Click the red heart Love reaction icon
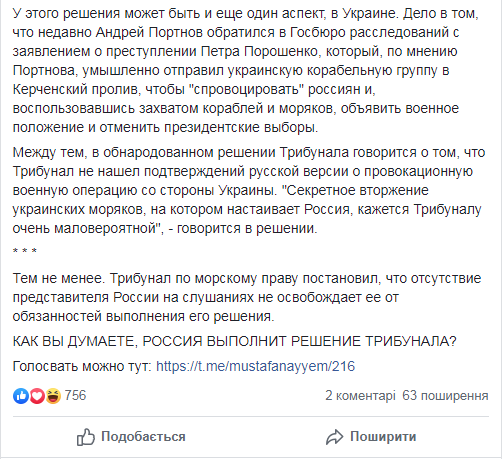 pos(37,396)
